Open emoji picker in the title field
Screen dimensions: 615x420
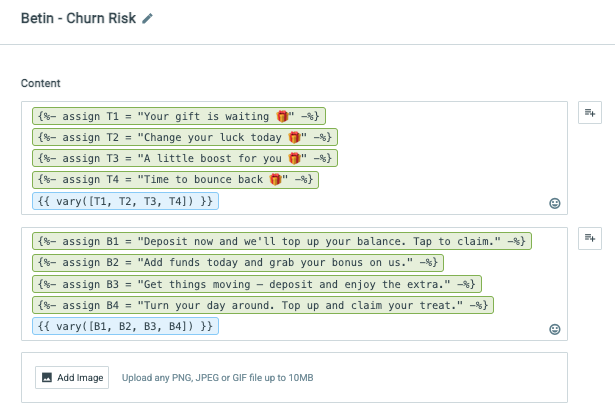(x=555, y=203)
